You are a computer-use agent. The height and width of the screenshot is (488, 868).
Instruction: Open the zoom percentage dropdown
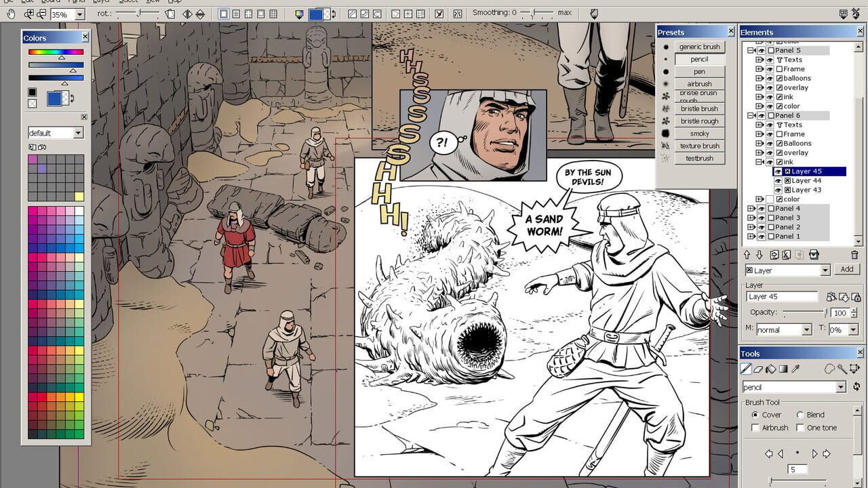79,14
